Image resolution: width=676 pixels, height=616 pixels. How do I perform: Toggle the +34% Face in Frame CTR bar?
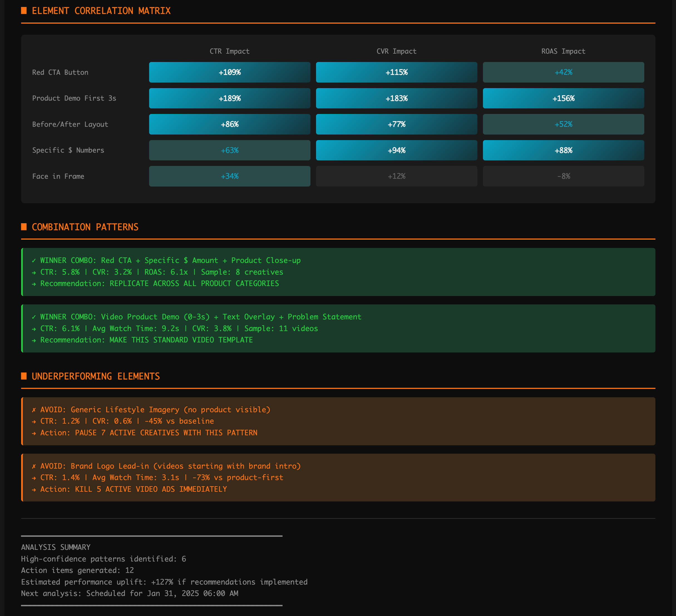[229, 176]
